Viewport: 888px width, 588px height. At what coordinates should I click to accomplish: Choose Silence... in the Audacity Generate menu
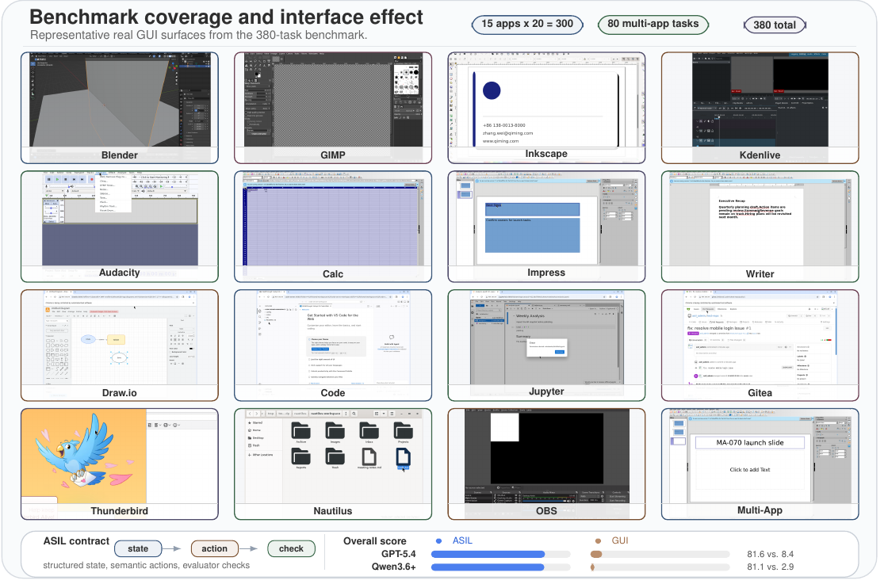pyautogui.click(x=104, y=193)
